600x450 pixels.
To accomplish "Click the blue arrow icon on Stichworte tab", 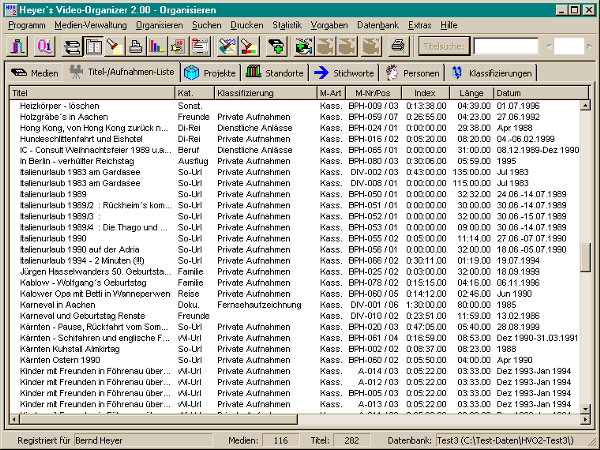I will [321, 72].
